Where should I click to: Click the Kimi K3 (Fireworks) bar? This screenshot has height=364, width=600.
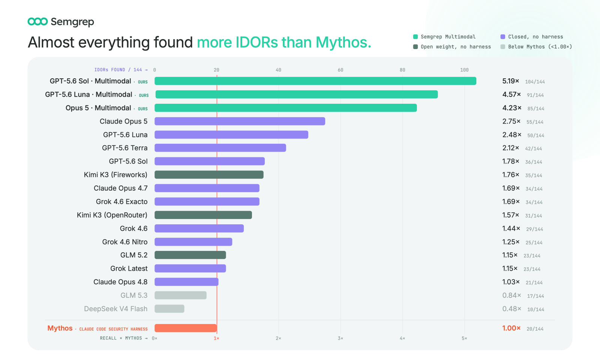click(209, 175)
